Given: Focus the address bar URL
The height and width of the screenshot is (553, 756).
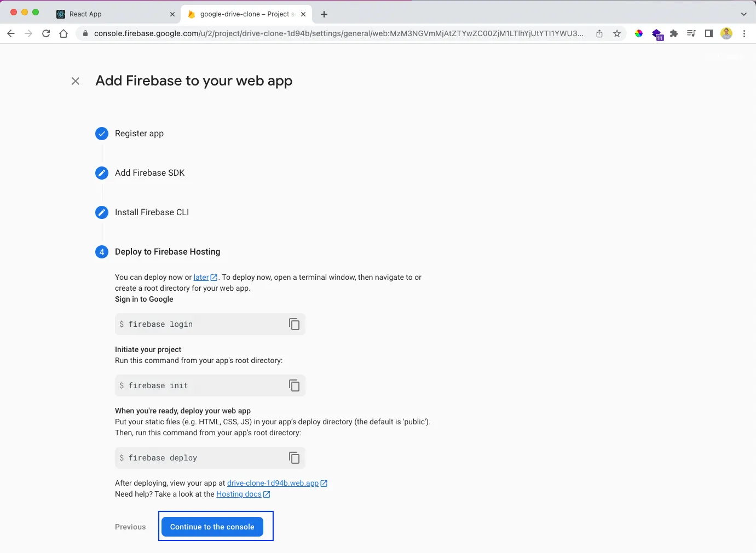Looking at the screenshot, I should [x=338, y=33].
